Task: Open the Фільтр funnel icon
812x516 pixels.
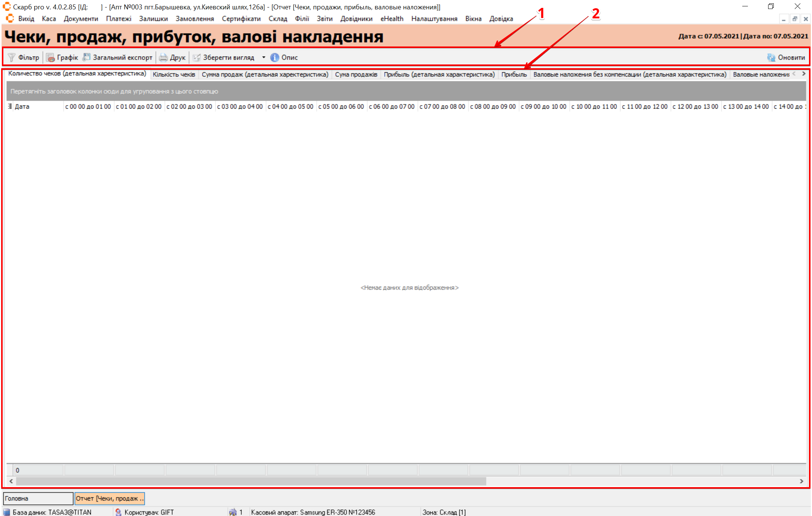Action: (x=12, y=57)
